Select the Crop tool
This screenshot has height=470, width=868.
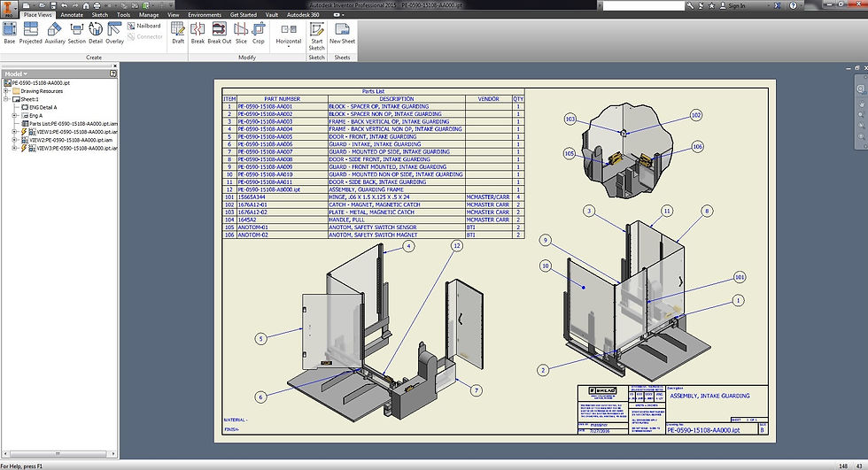tap(259, 33)
